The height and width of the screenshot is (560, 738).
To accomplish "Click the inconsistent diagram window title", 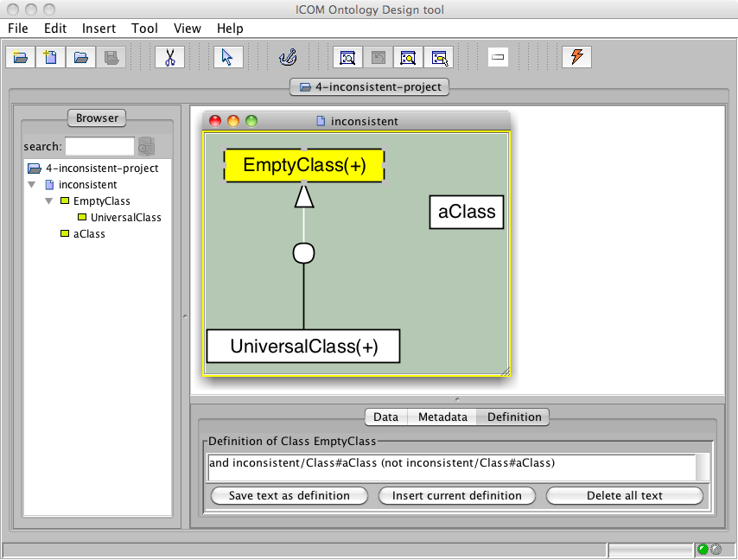I will [x=364, y=121].
